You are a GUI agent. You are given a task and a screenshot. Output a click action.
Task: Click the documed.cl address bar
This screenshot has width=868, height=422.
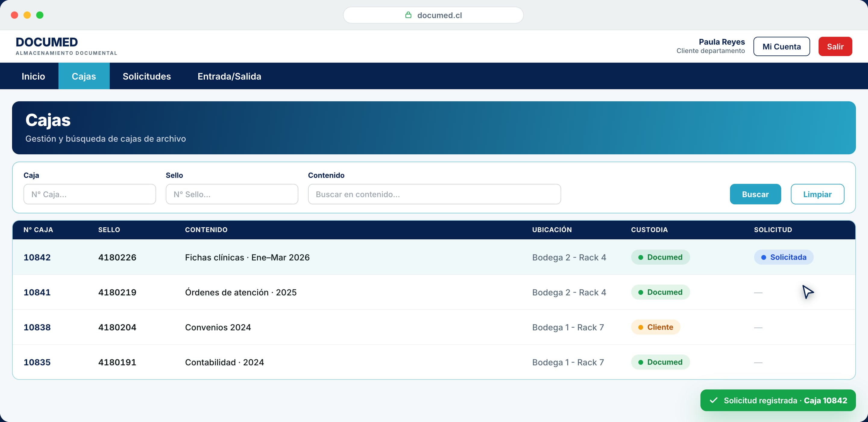point(433,15)
